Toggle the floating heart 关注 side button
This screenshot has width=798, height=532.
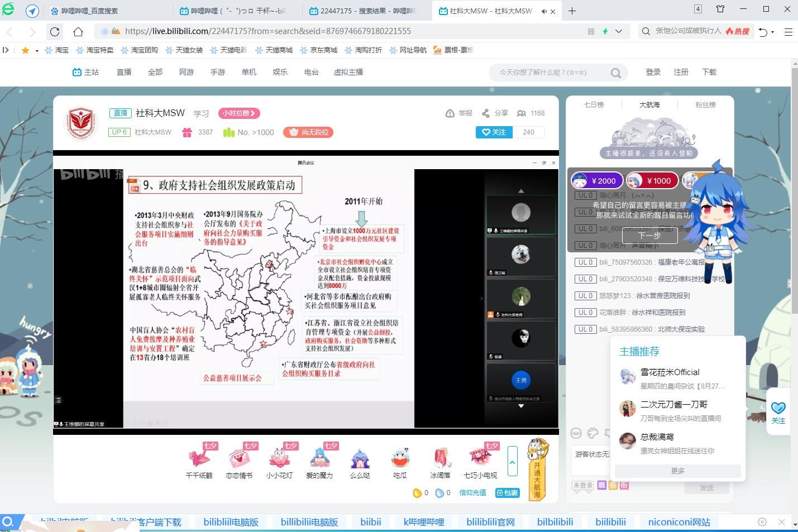(x=778, y=412)
